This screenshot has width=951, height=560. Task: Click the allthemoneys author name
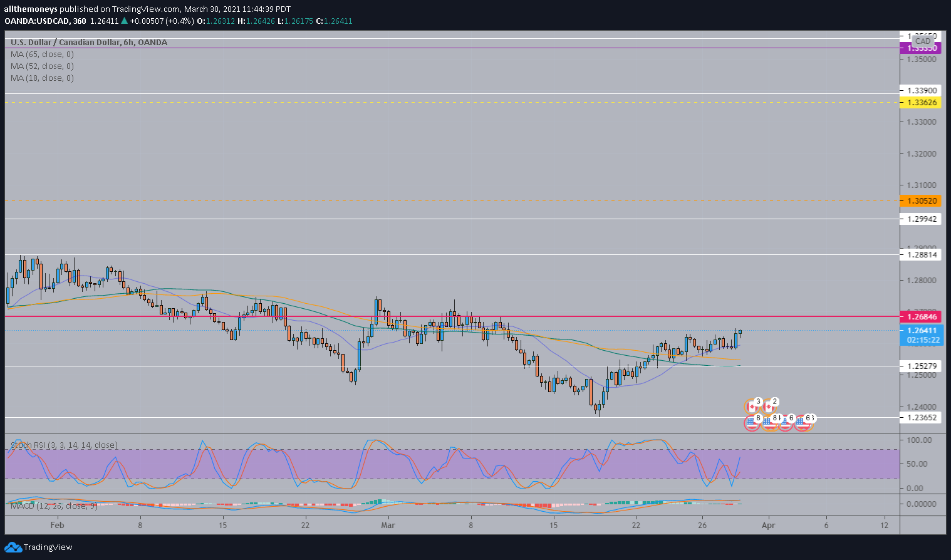pyautogui.click(x=31, y=9)
